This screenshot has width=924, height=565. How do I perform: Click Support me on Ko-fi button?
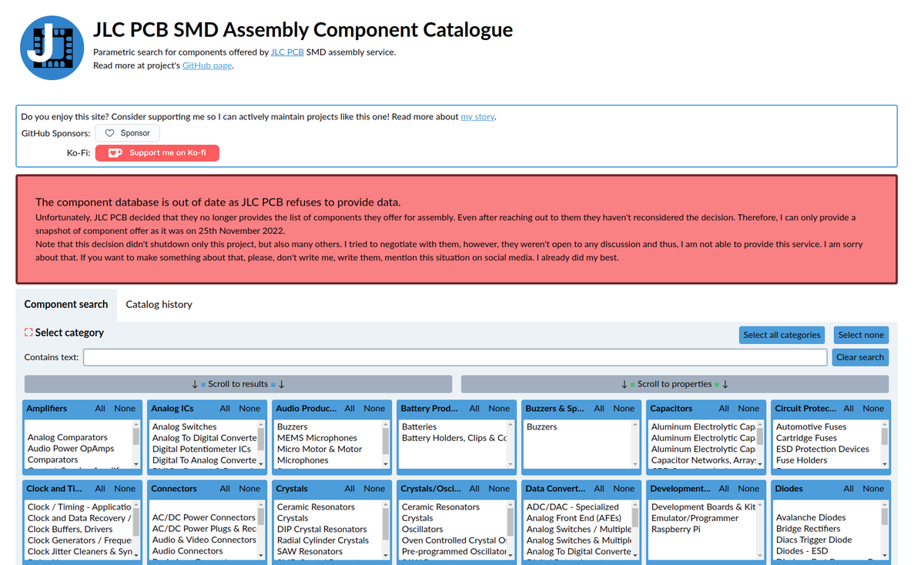157,153
